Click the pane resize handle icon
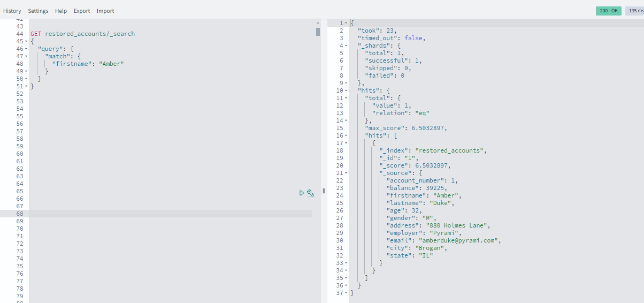This screenshot has width=644, height=303. 324,191
